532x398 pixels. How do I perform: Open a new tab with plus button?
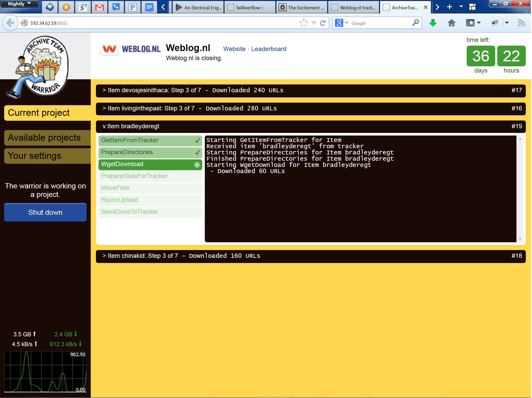coord(450,7)
